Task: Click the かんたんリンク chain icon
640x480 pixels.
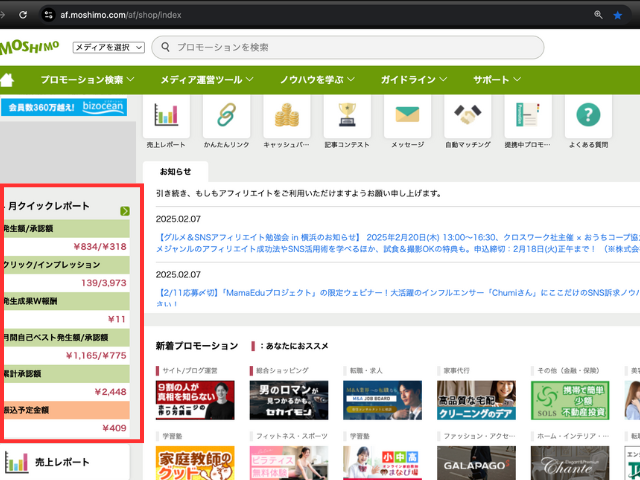Action: 226,116
